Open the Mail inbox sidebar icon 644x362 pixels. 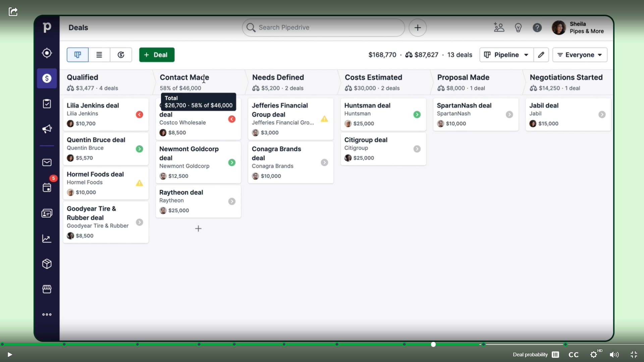47,163
